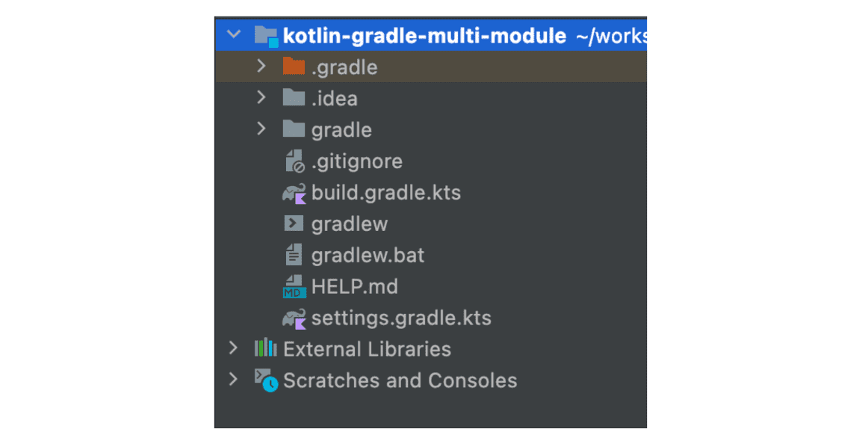This screenshot has width=868, height=441.
Task: Click the External Libraries bar chart icon
Action: pos(265,348)
